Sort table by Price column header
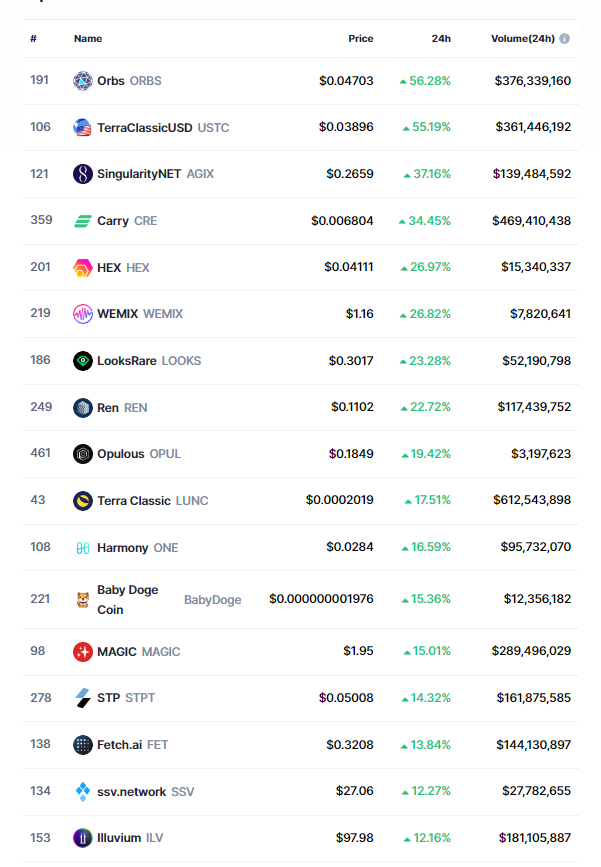The image size is (601, 867). point(360,39)
